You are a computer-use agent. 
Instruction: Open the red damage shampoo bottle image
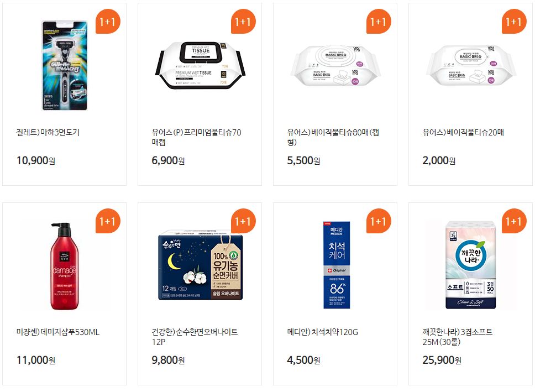pos(65,266)
